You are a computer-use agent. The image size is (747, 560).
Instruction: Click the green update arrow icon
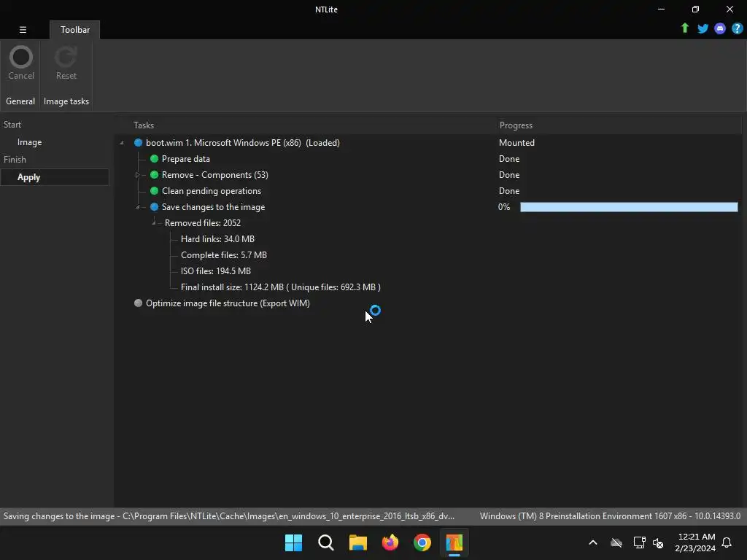point(684,28)
